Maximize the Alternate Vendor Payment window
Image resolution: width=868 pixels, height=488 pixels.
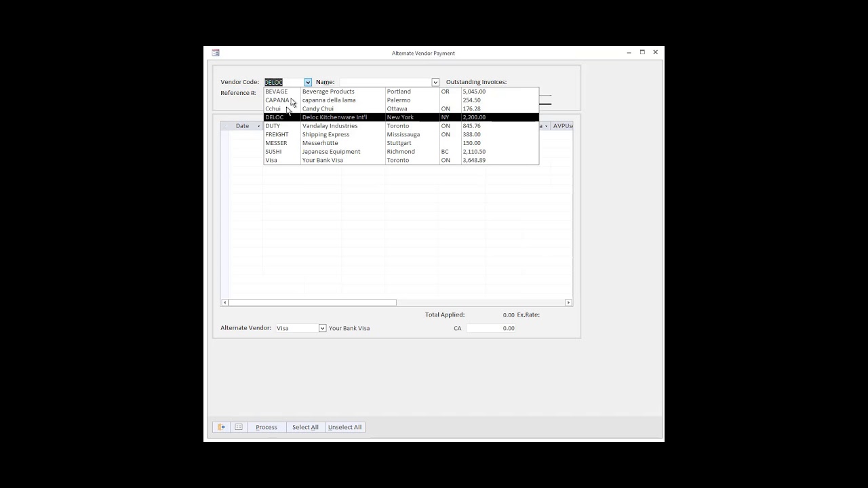click(642, 52)
